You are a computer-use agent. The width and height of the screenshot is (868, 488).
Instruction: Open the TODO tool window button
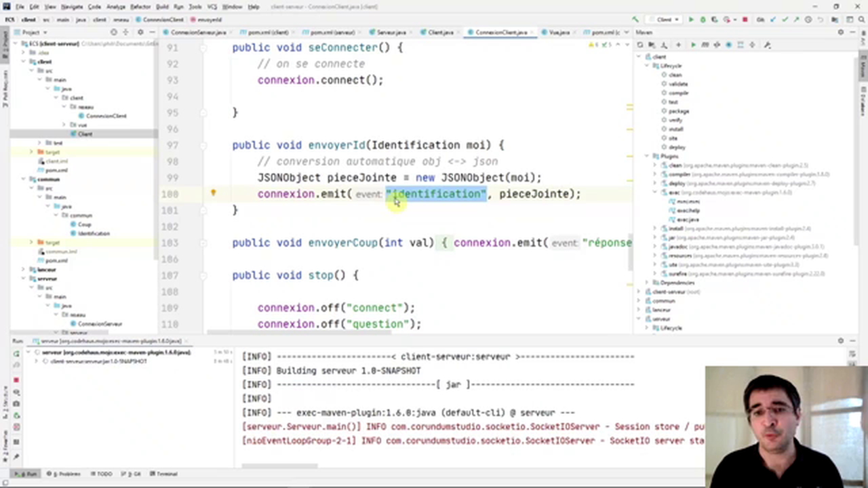pos(101,474)
